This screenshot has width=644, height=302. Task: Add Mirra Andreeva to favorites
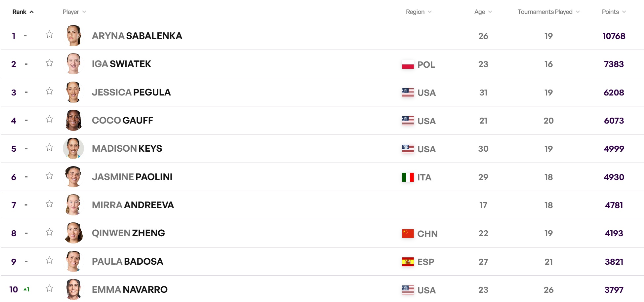click(50, 204)
